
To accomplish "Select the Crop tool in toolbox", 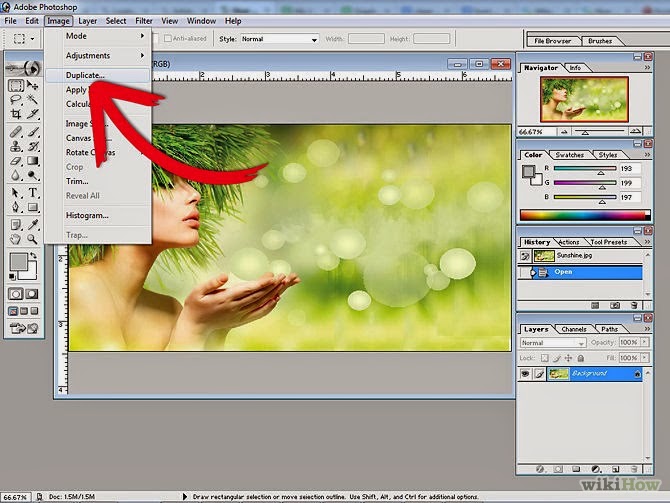I will click(x=15, y=114).
